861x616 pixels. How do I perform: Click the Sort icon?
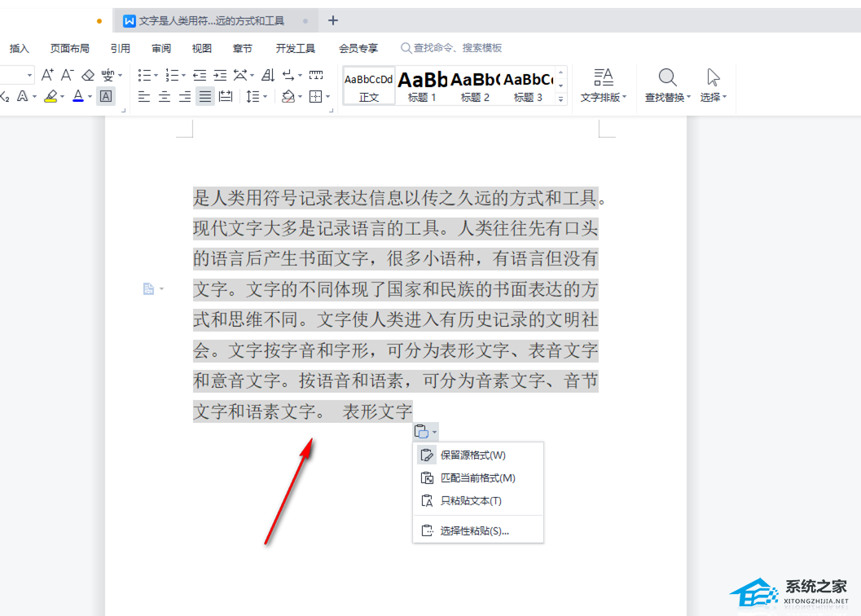[x=268, y=75]
